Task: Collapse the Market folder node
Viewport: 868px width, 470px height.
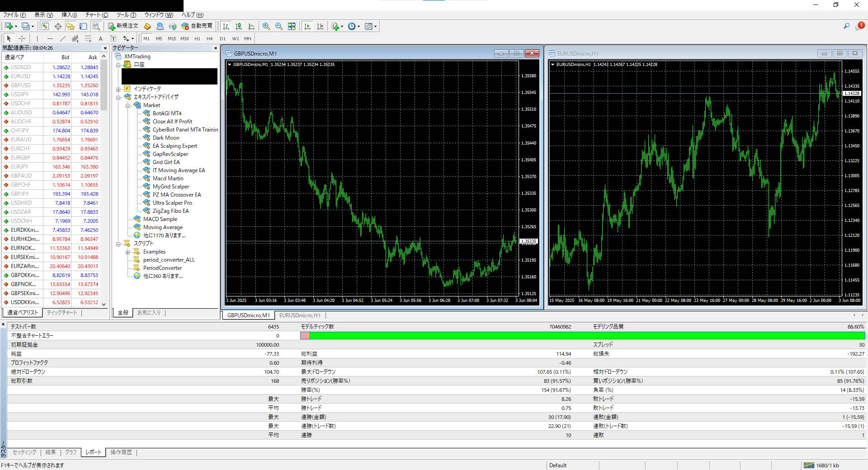Action: point(128,105)
